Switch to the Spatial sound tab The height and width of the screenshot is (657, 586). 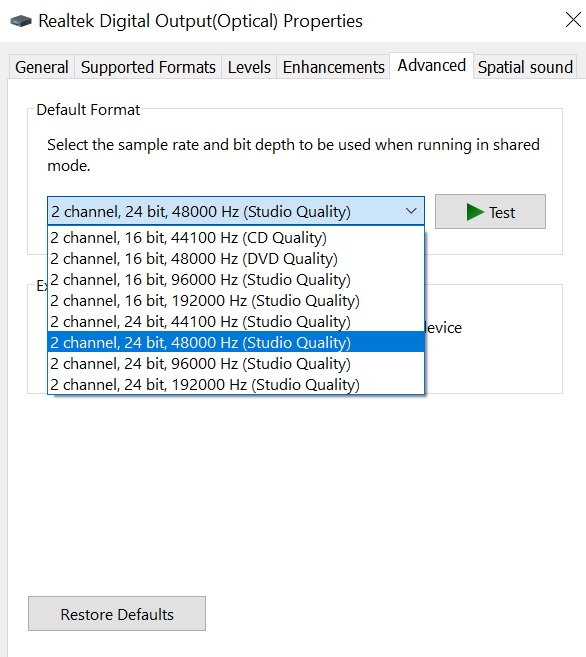tap(525, 67)
